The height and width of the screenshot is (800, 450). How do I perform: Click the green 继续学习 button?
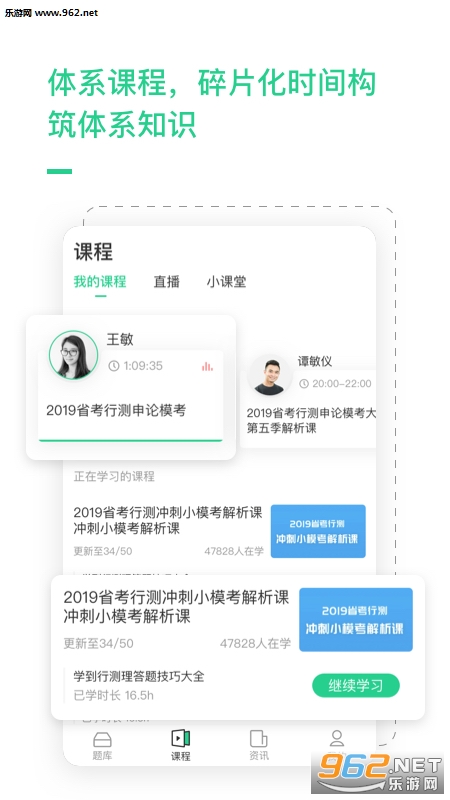coord(356,685)
